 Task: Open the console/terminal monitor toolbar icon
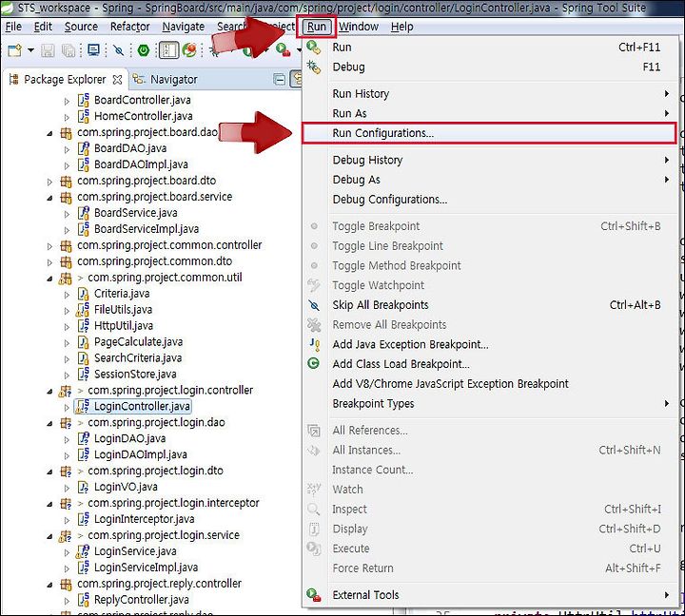click(x=93, y=50)
